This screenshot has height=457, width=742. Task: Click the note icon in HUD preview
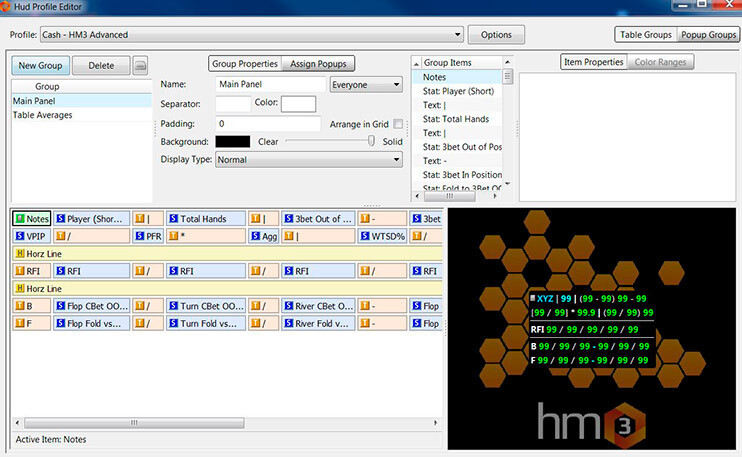[533, 298]
